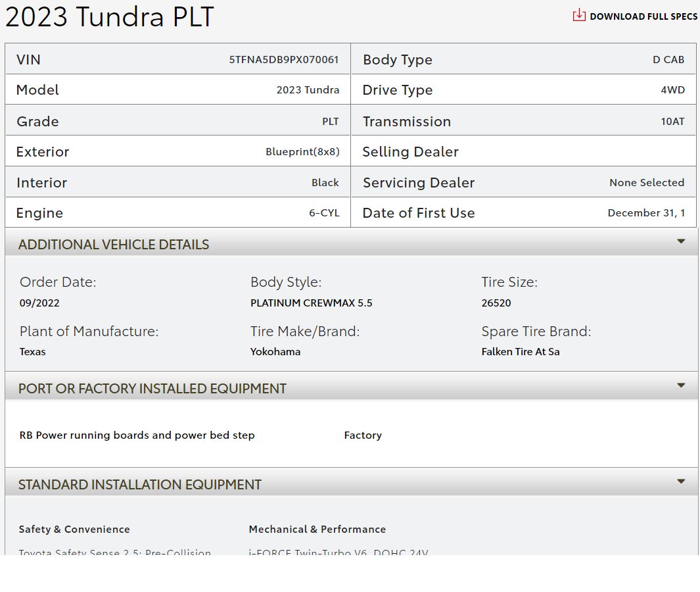
Task: Click the December 31 date value
Action: [646, 212]
